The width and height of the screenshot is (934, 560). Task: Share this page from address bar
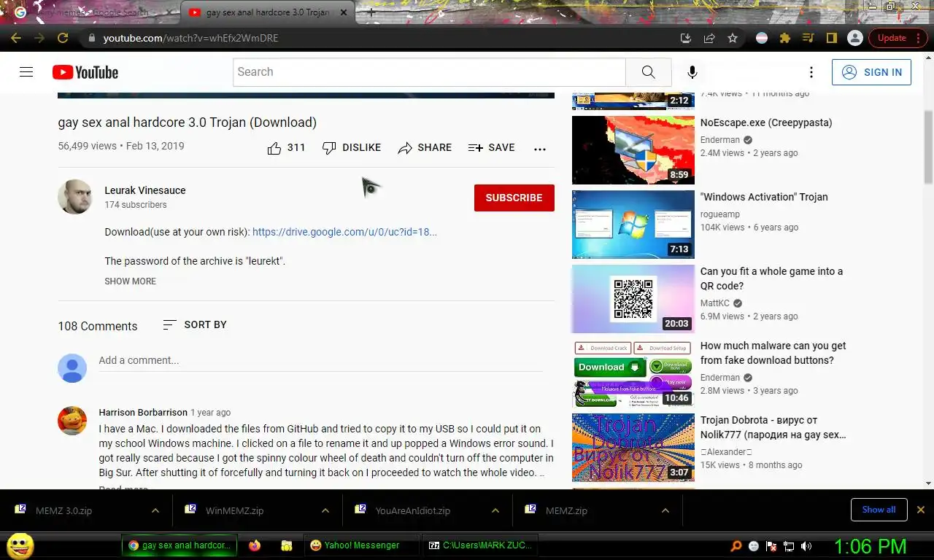click(709, 38)
